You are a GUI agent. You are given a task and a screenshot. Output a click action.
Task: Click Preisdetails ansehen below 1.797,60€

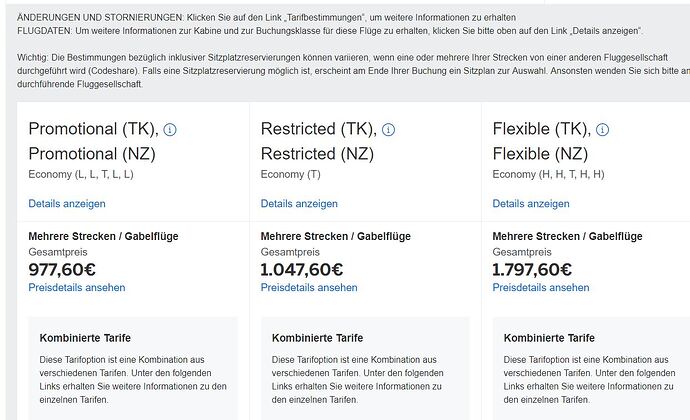pos(541,288)
